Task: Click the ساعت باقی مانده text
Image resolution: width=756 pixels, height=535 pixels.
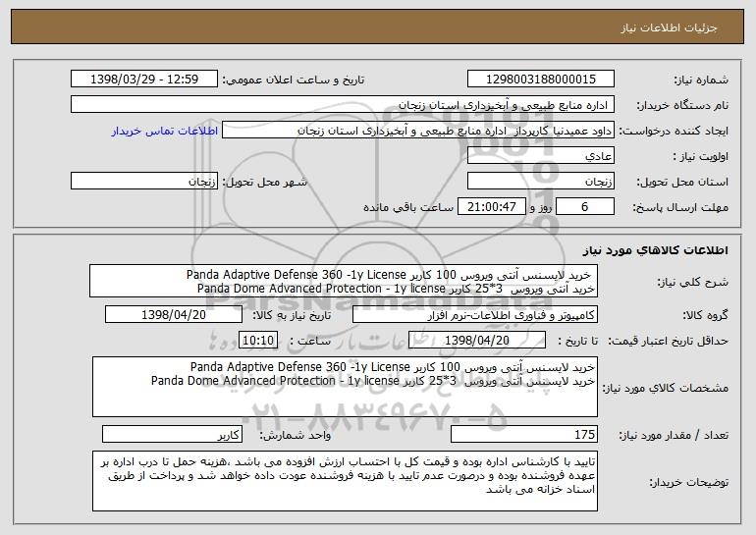Action: (408, 207)
